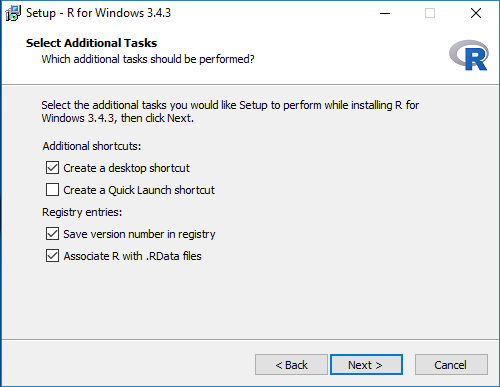The height and width of the screenshot is (387, 500).
Task: Click the "Setup - R for Windows 3.4.3" title
Action: tap(98, 13)
